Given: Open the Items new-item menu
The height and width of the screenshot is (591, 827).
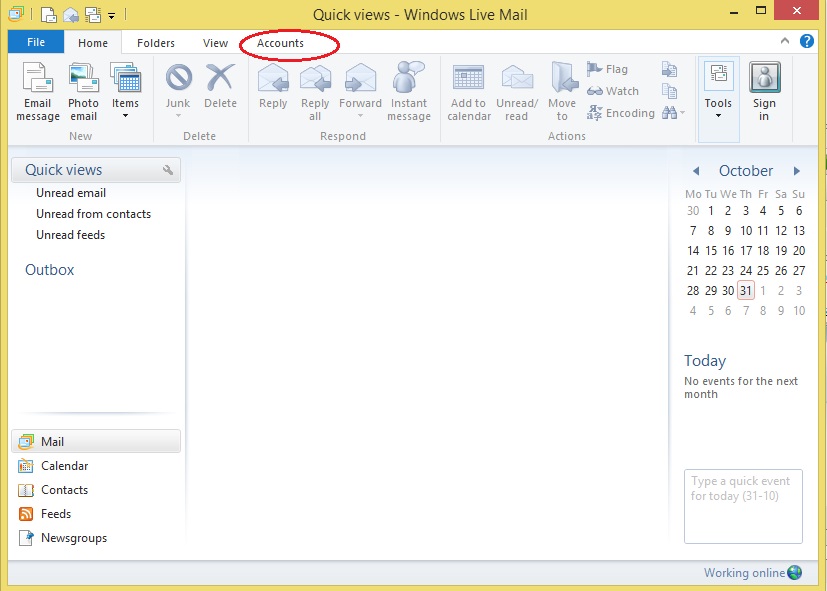Looking at the screenshot, I should point(125,91).
